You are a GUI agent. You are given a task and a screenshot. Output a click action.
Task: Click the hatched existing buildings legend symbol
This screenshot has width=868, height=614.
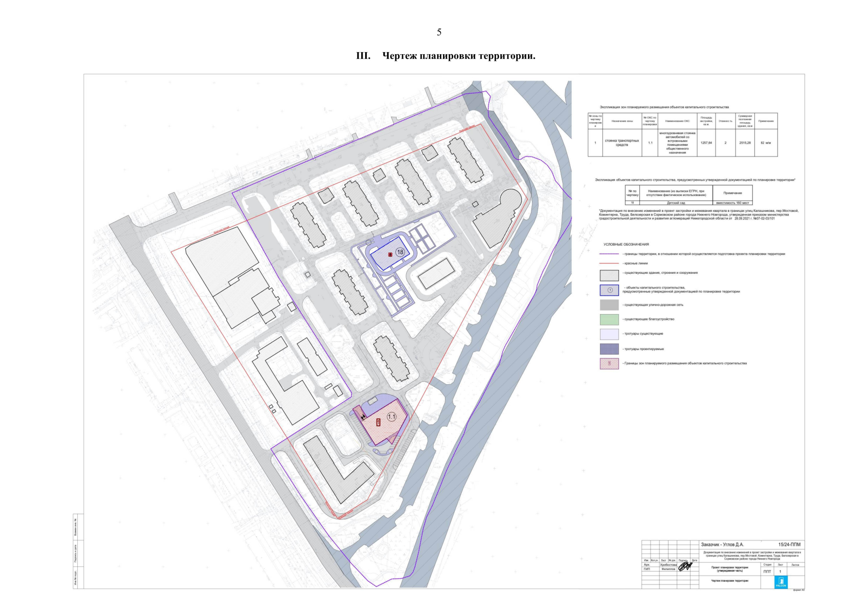(x=609, y=275)
